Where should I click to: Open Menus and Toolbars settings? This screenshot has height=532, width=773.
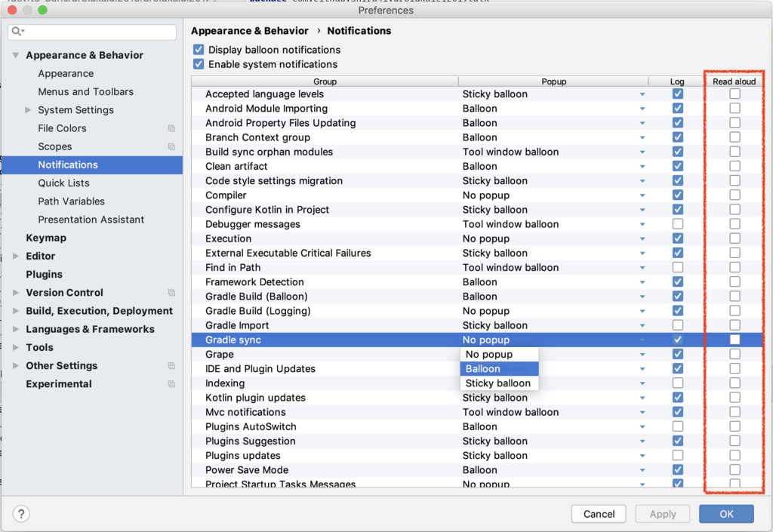tap(86, 91)
